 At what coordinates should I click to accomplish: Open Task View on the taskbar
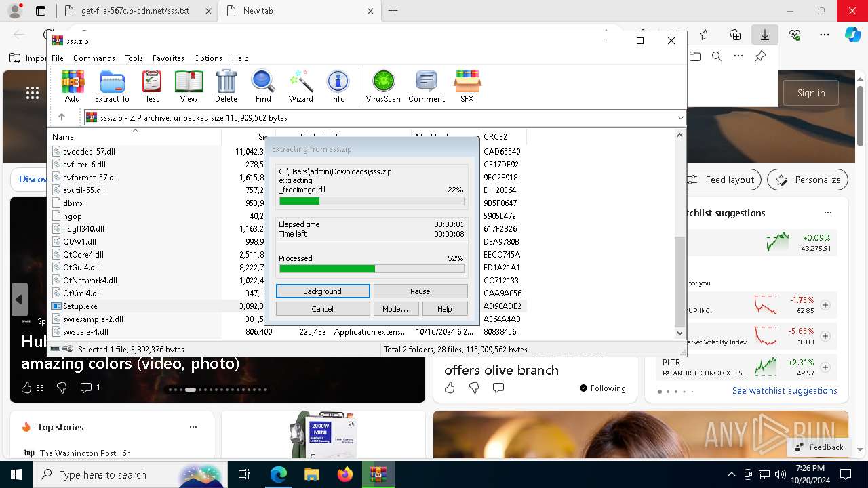(244, 474)
